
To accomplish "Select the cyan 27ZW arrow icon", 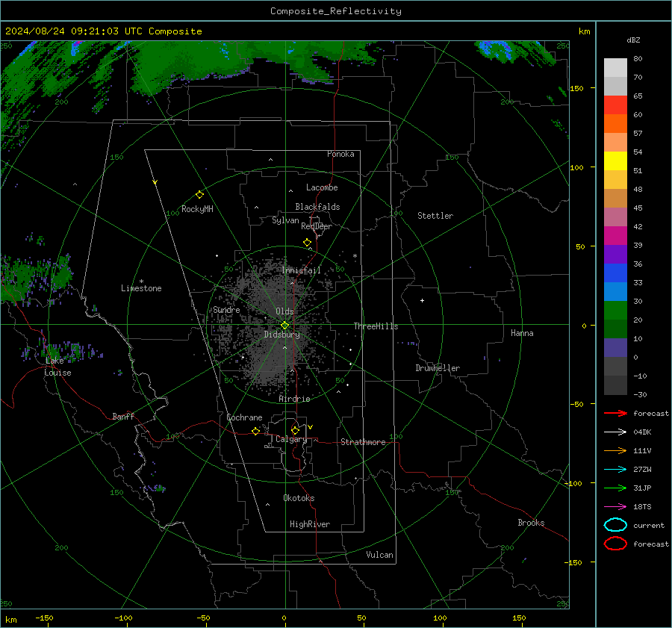I will click(615, 470).
